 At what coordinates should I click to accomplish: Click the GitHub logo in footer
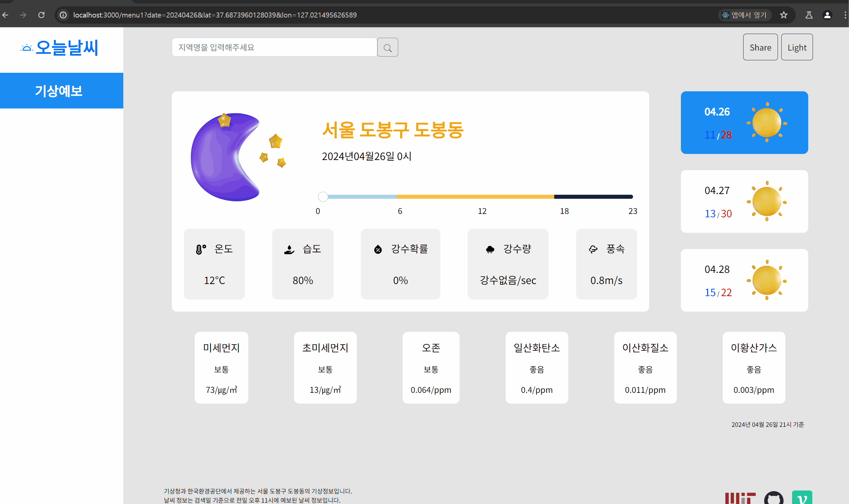point(774,498)
